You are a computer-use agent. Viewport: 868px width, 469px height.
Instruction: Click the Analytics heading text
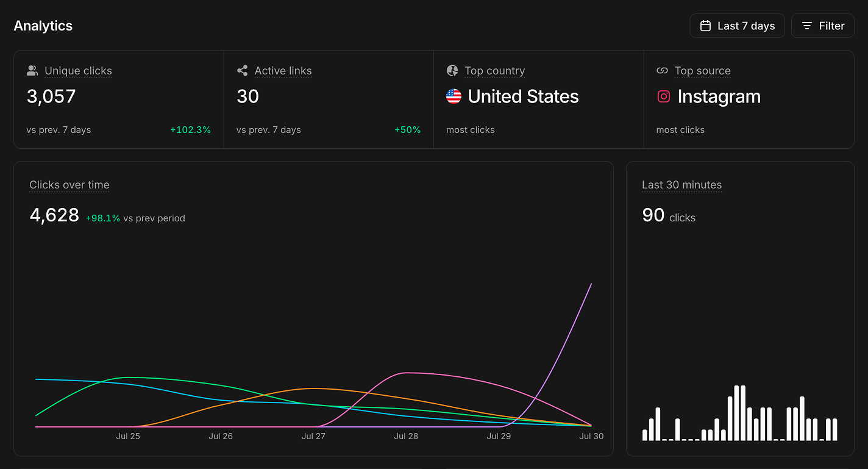pyautogui.click(x=43, y=26)
